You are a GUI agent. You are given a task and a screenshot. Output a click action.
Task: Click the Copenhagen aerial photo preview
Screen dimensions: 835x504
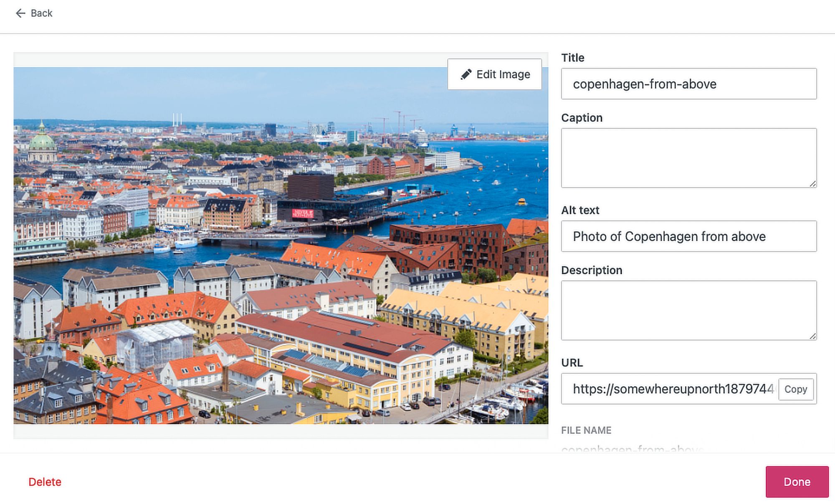point(281,246)
